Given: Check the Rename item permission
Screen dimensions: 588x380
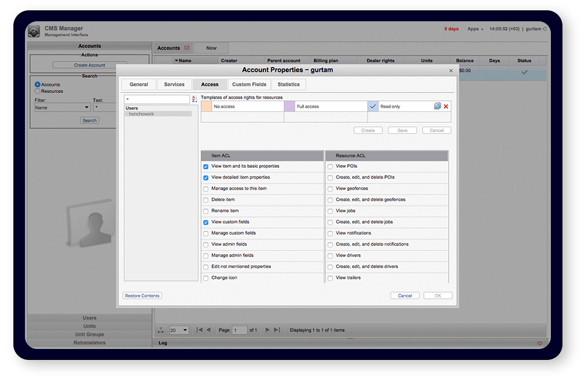Looking at the screenshot, I should 206,211.
